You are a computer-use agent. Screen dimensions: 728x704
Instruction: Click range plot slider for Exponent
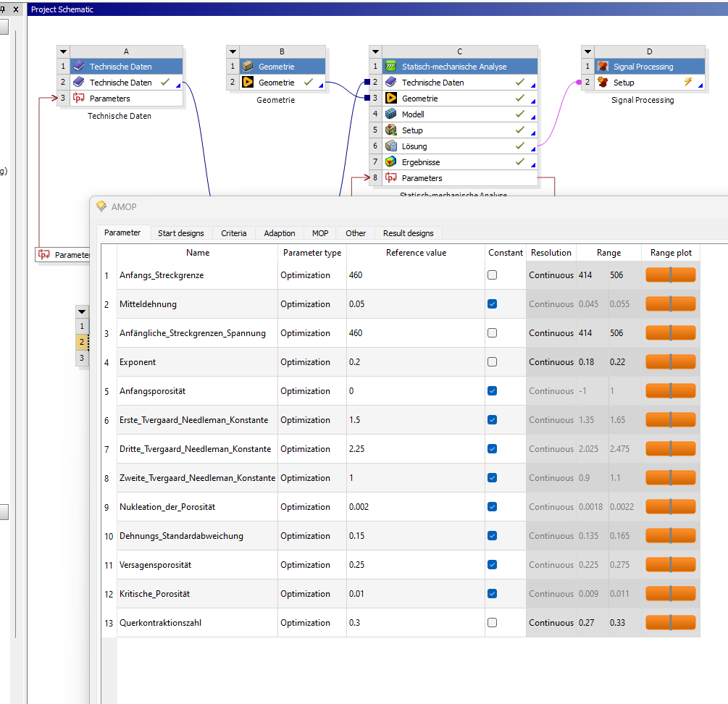pos(671,362)
